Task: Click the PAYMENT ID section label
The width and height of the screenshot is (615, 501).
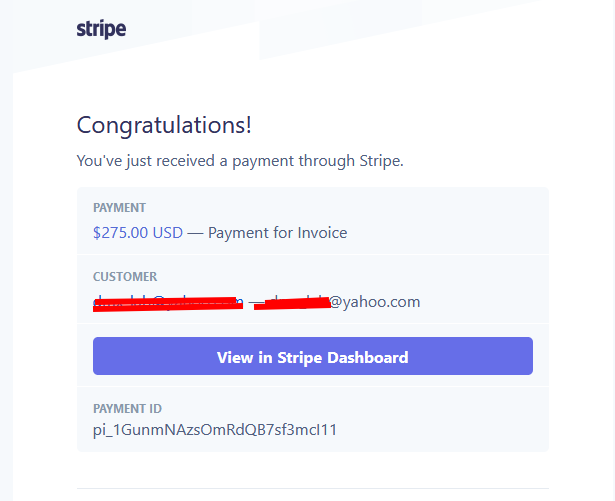Action: [x=127, y=409]
